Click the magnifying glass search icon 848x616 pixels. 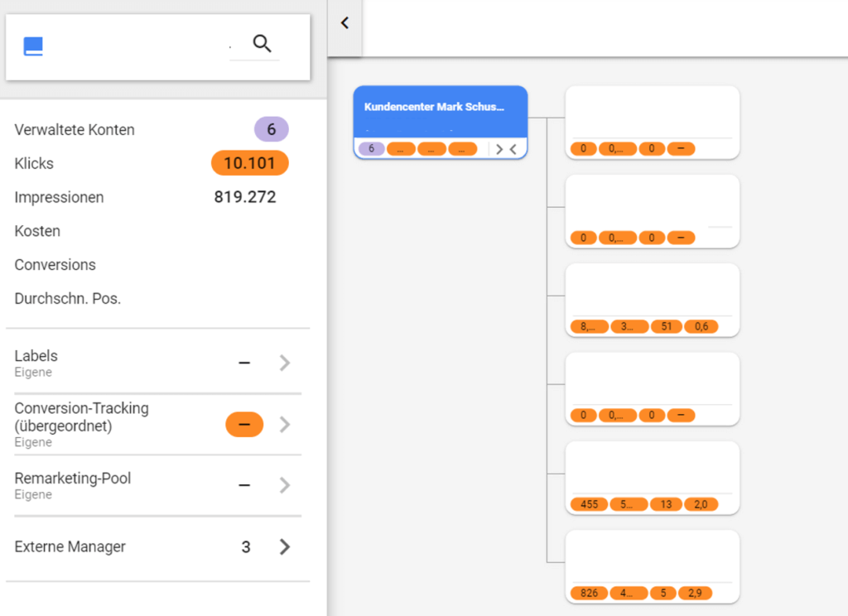pyautogui.click(x=262, y=44)
